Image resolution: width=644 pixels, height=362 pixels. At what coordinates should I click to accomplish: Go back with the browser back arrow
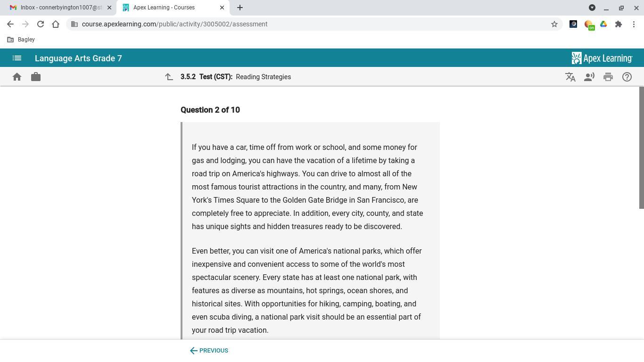pos(10,24)
